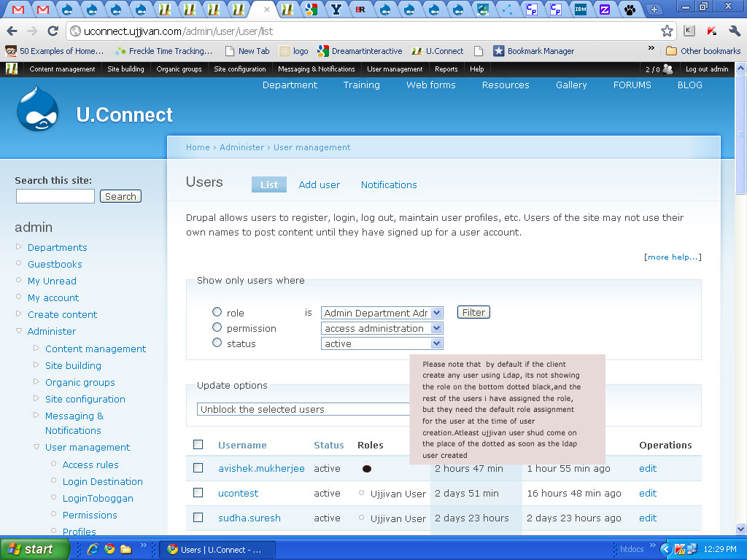Reload the page with the browser refresh button

pyautogui.click(x=53, y=31)
